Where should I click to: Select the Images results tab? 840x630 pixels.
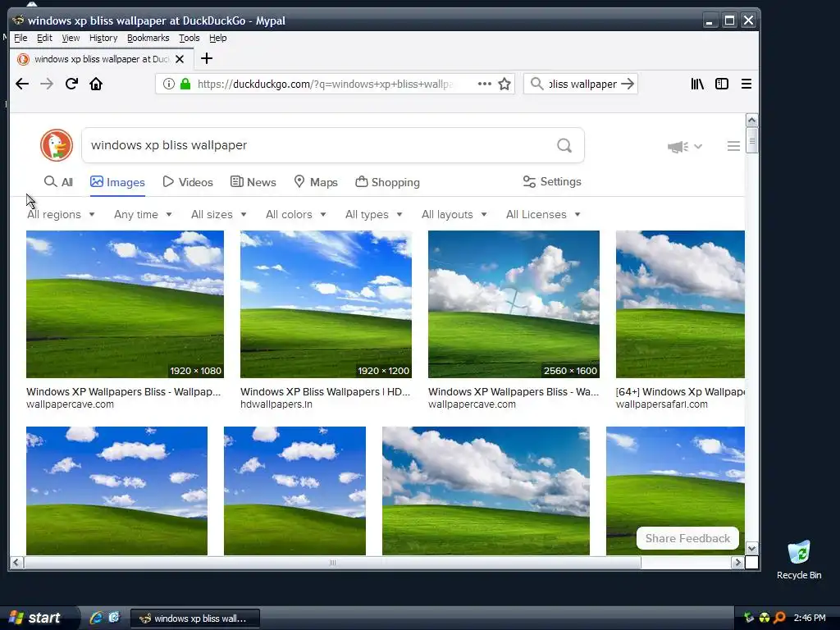pyautogui.click(x=117, y=182)
